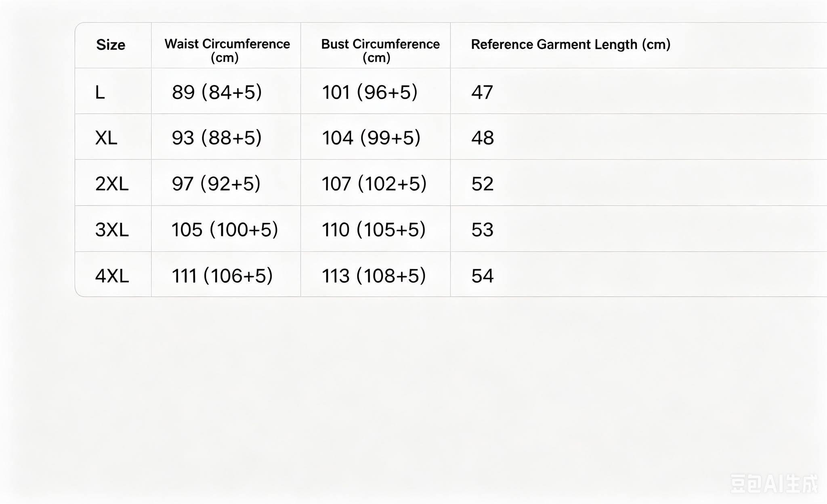Click the Reference Garment Length (cm) header
Viewport: 827px width, 504px height.
(x=571, y=44)
